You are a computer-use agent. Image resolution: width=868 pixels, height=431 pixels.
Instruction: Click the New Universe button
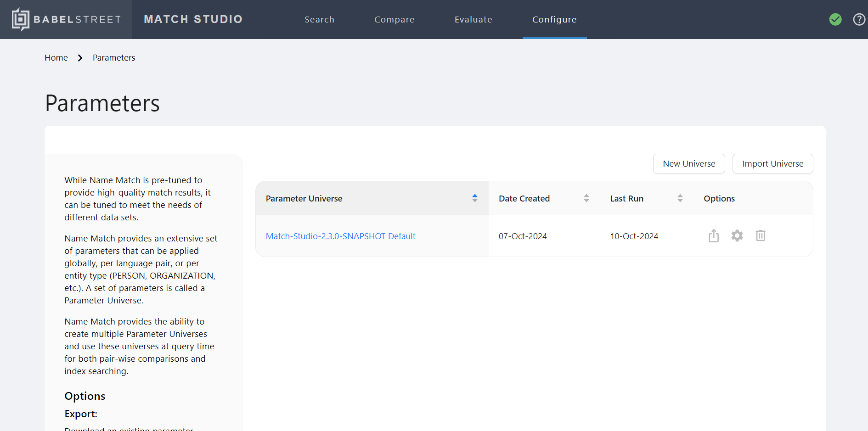point(689,164)
